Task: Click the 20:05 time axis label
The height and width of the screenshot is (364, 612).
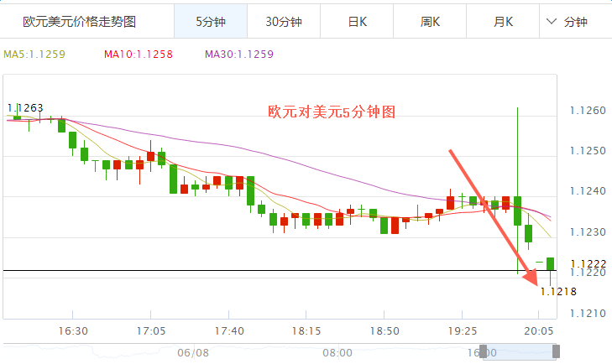Action: [x=539, y=331]
